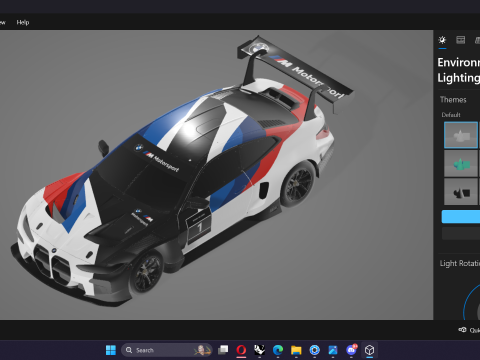480x360 pixels.
Task: Open Quick Animations icon in the bottom bar
Action: coord(462,330)
